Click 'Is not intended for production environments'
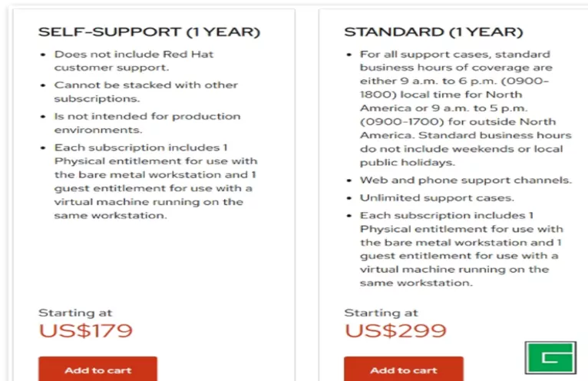Image resolution: width=588 pixels, height=381 pixels. [x=147, y=117]
